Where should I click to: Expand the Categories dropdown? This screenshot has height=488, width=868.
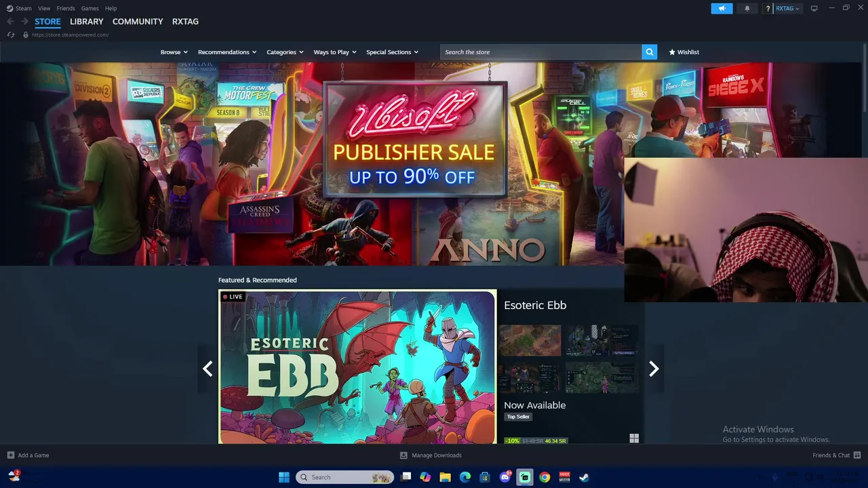point(285,52)
